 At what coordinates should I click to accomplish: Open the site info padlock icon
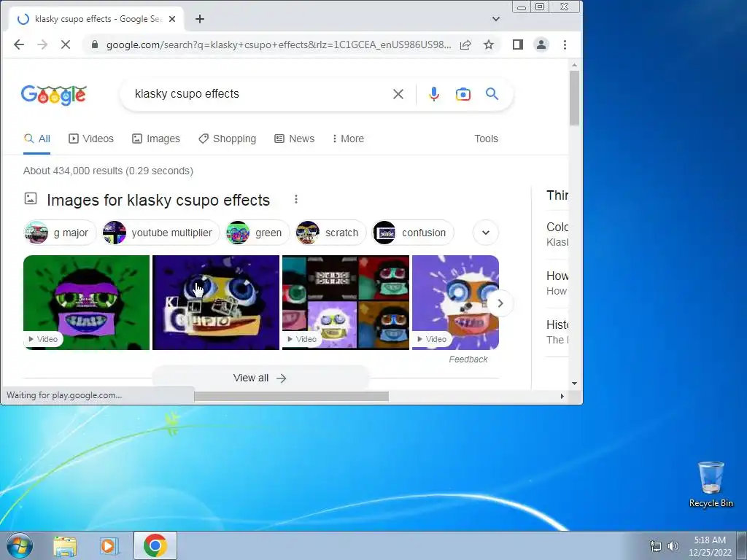click(95, 44)
